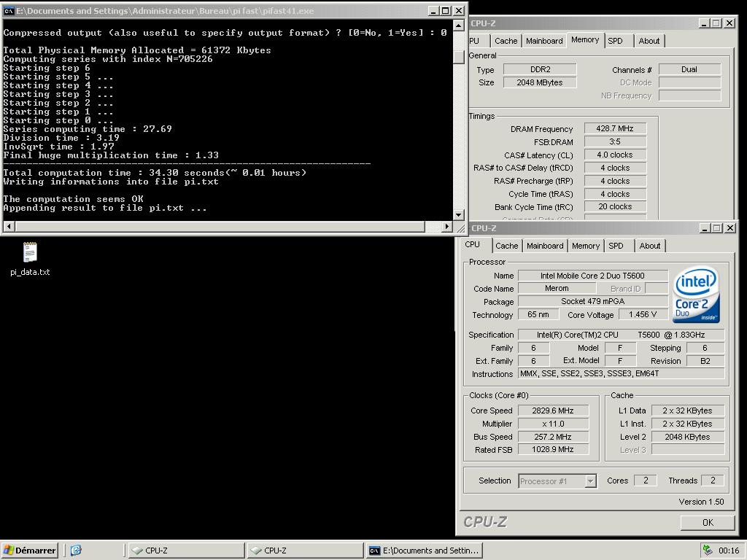Click the FSB:DRAM ratio value 3:5

click(x=615, y=141)
